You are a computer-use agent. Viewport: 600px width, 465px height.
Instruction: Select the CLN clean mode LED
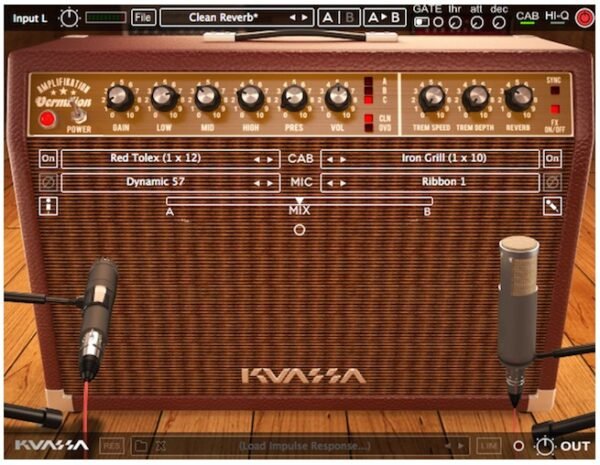(x=368, y=118)
